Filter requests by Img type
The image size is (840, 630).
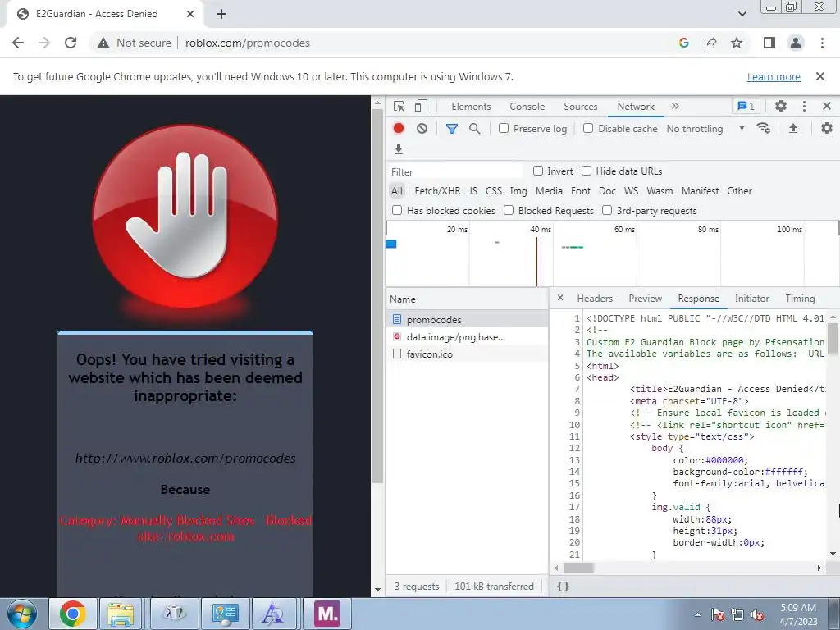point(518,190)
